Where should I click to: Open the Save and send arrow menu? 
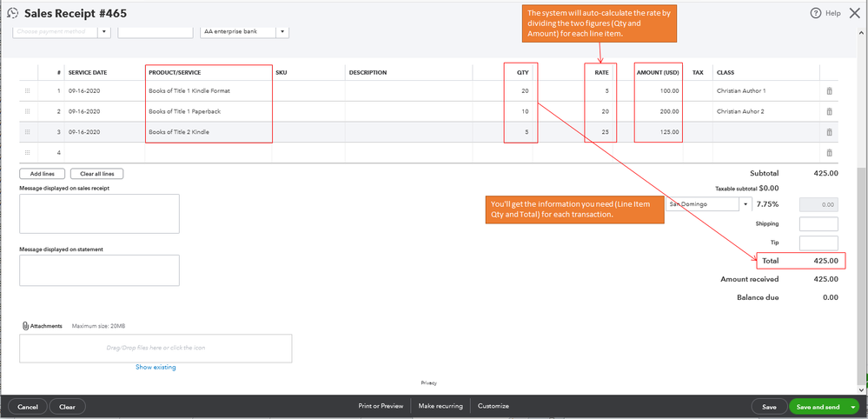click(852, 407)
